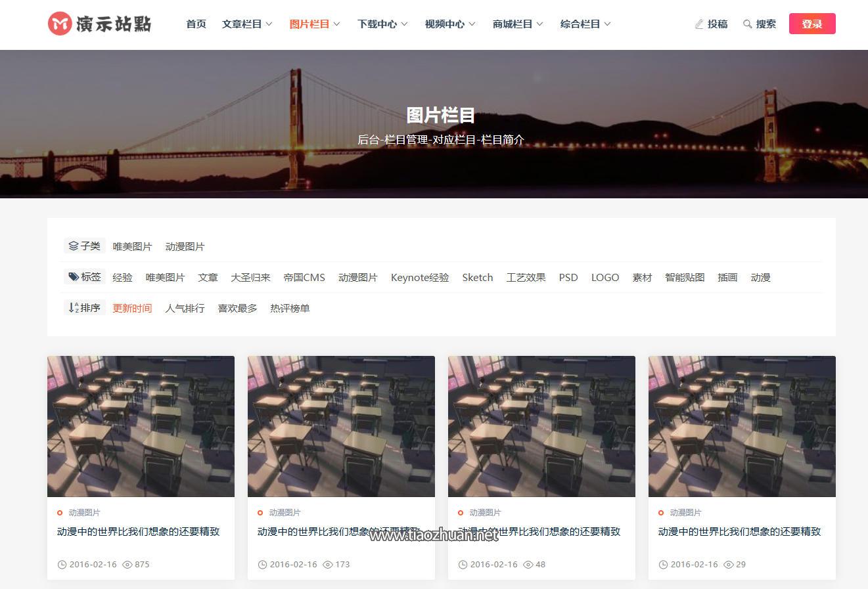Click the clock icon on first card

click(62, 565)
